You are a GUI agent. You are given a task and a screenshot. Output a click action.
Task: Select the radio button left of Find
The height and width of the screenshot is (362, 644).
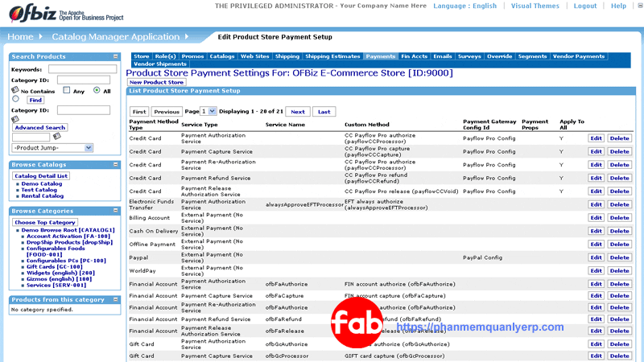15,99
